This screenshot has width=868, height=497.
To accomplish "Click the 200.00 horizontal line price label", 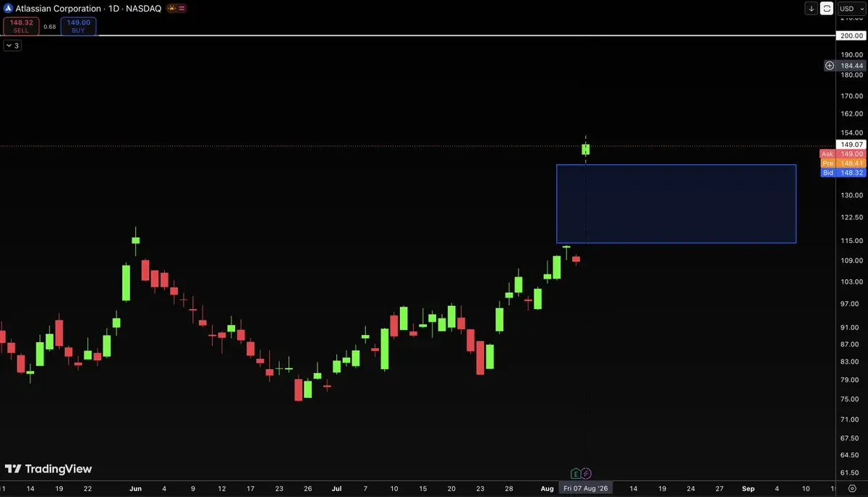I will pos(851,35).
